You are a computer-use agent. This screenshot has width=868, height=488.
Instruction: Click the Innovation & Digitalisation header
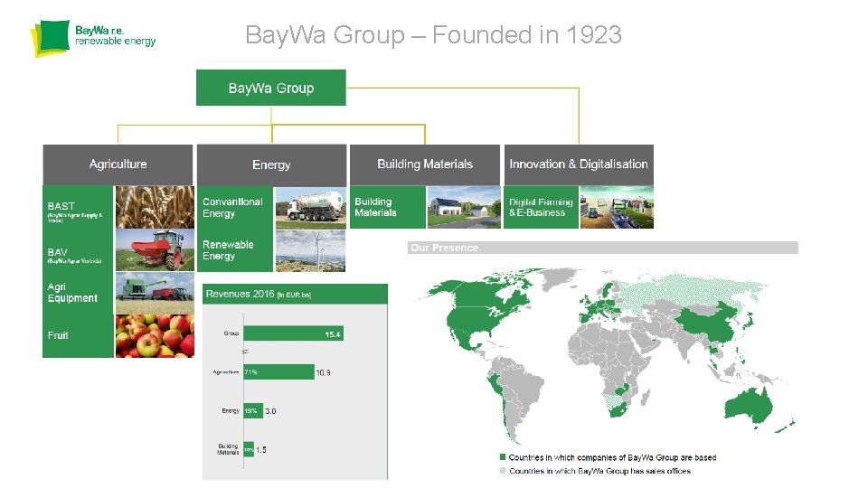[x=579, y=164]
